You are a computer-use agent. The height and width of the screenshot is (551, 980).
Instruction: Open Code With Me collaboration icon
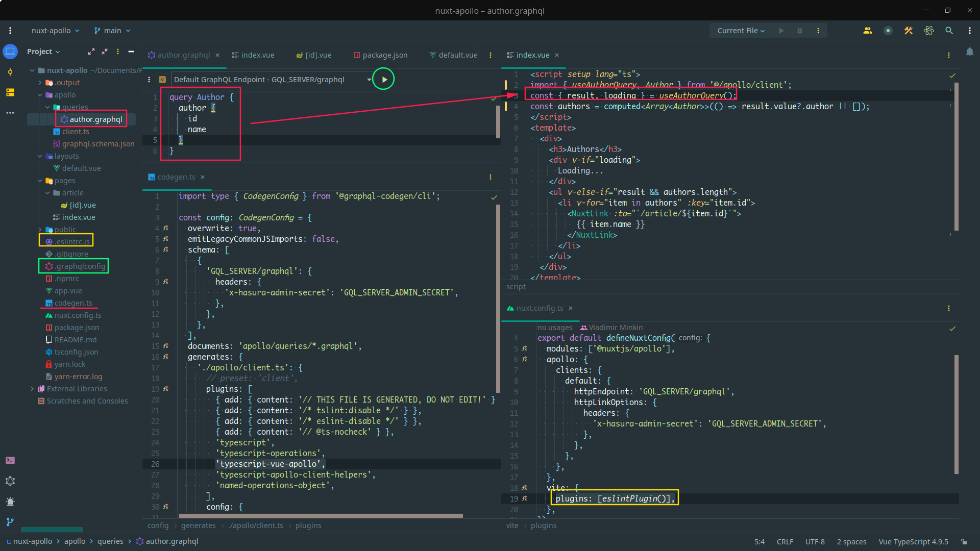[867, 31]
